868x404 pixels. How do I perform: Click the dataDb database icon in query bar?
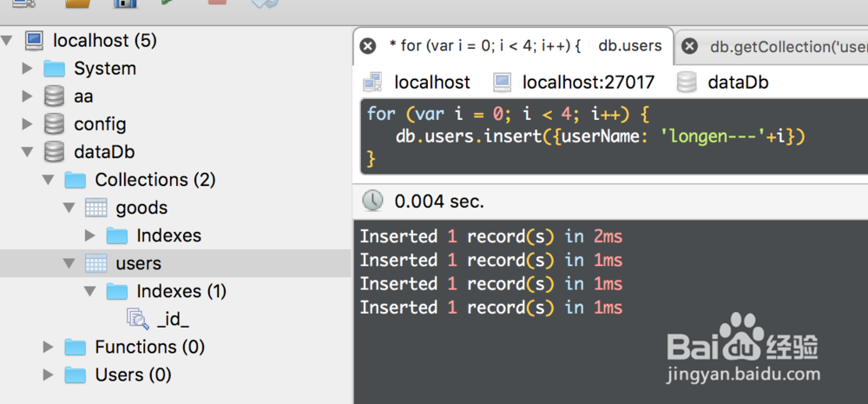(x=687, y=83)
